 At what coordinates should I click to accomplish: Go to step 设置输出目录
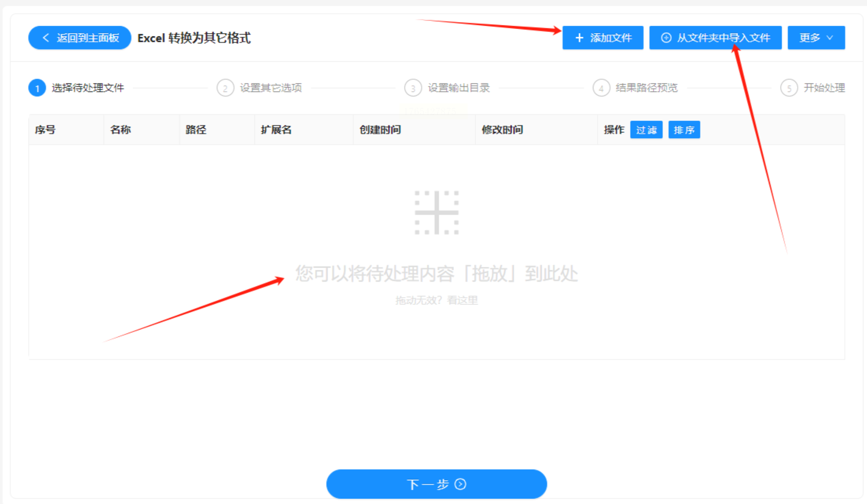[x=458, y=88]
